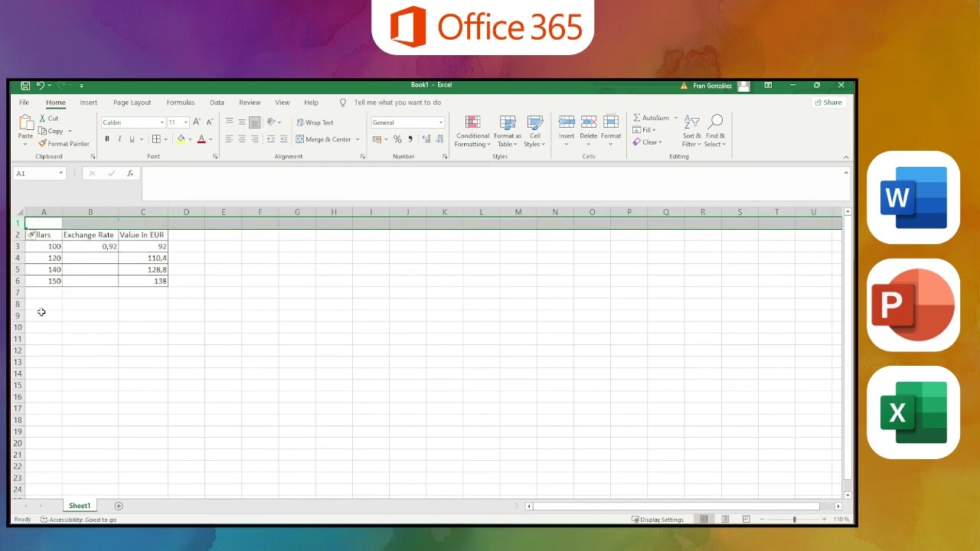Apply the red font color button
The height and width of the screenshot is (551, 980).
click(201, 139)
